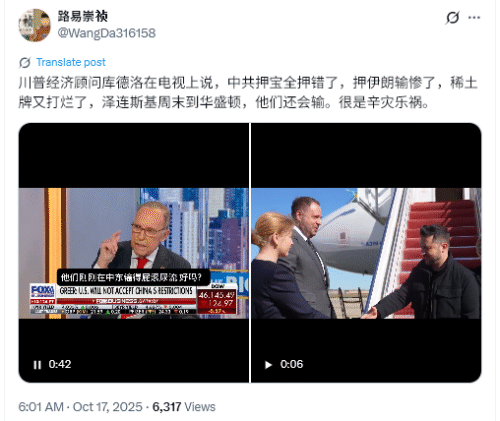This screenshot has height=421, width=500.
Task: View the 6,317 Views count
Action: [x=184, y=407]
